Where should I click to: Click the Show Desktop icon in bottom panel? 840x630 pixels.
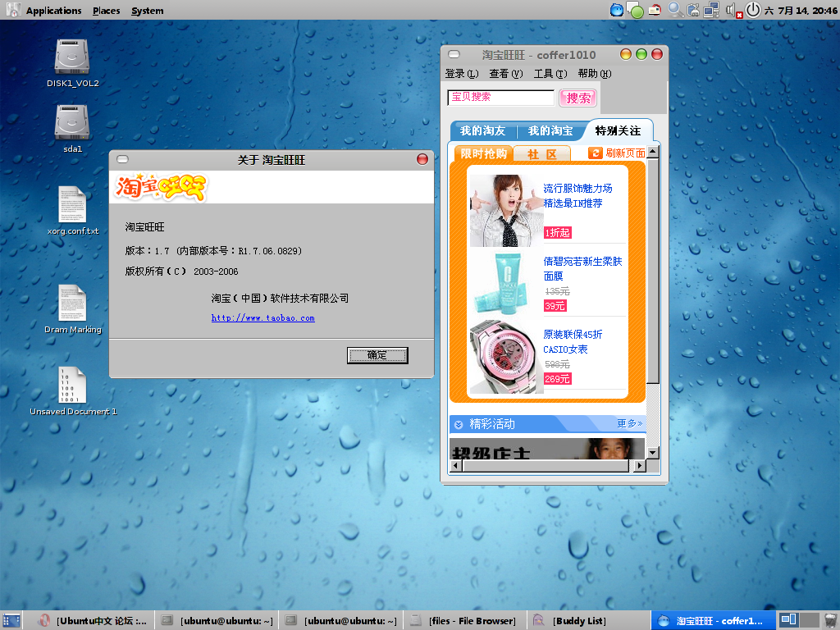click(x=11, y=620)
